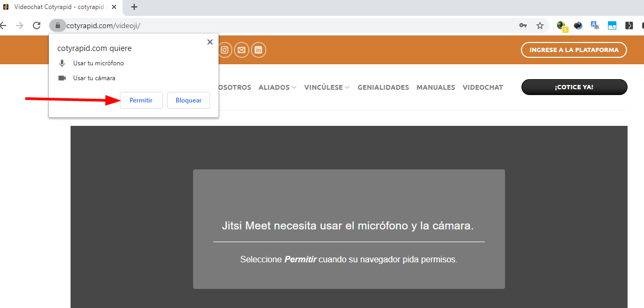Click 'cotyrapid.com quiere' heading text
Image resolution: width=644 pixels, height=308 pixels.
pyautogui.click(x=94, y=48)
